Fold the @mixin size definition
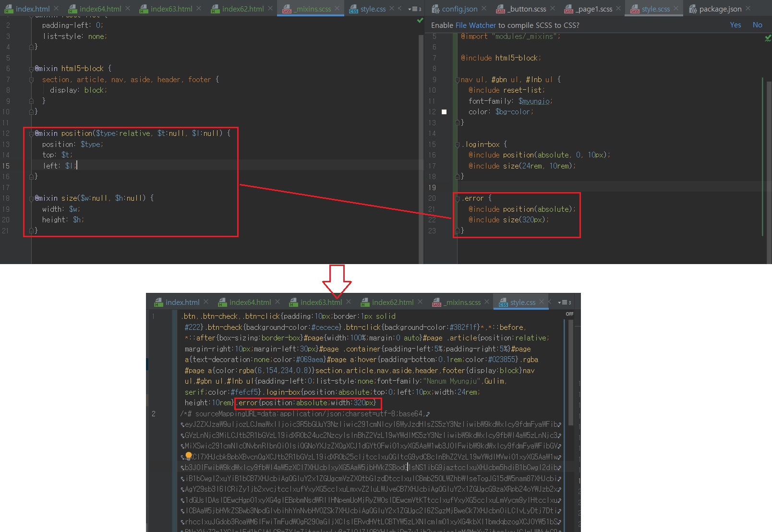This screenshot has height=532, width=772. [31, 198]
